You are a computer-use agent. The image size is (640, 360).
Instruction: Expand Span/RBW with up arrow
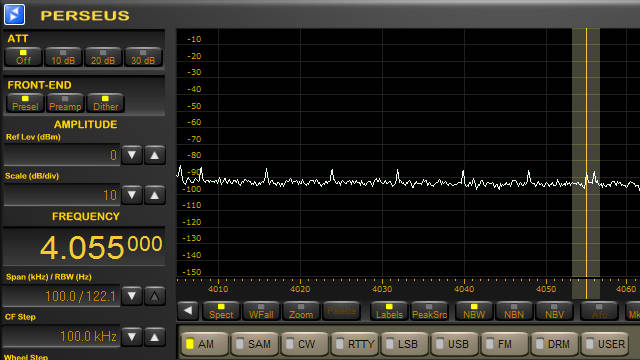[154, 296]
